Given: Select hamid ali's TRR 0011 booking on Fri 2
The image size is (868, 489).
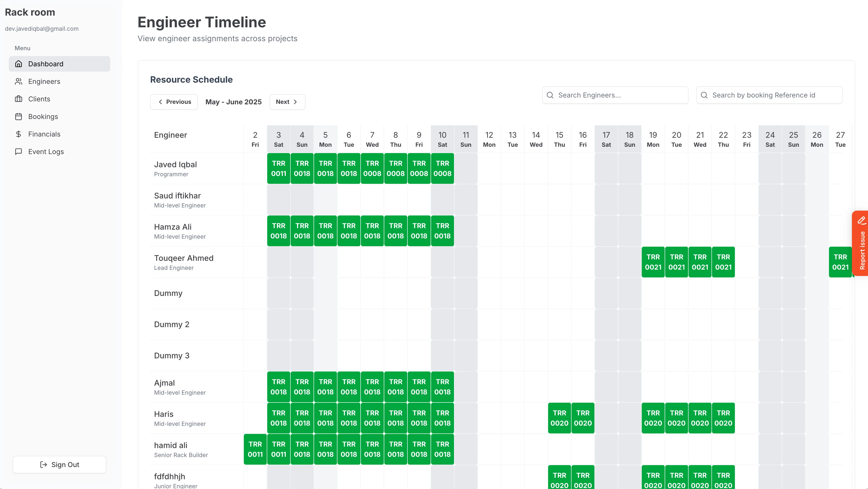Looking at the screenshot, I should 255,449.
